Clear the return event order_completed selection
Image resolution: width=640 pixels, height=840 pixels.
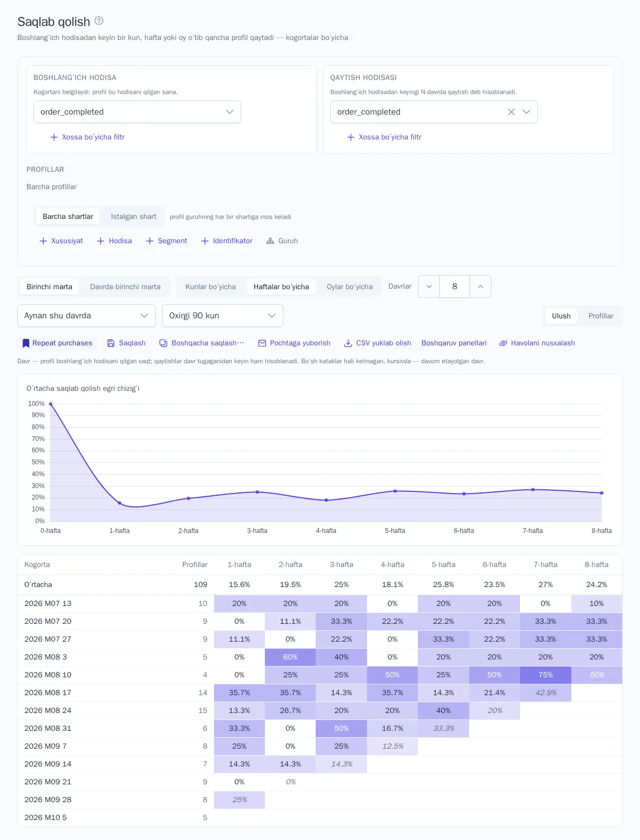[x=511, y=112]
